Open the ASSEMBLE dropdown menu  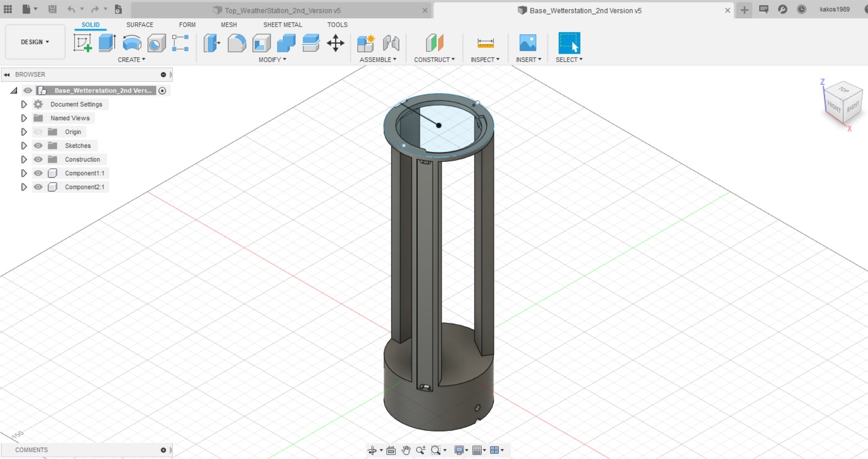[378, 60]
